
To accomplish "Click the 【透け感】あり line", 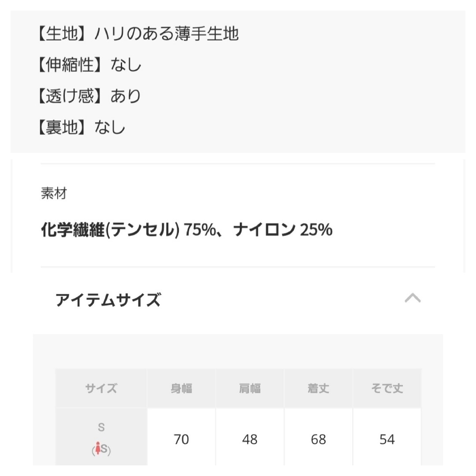I will point(89,96).
